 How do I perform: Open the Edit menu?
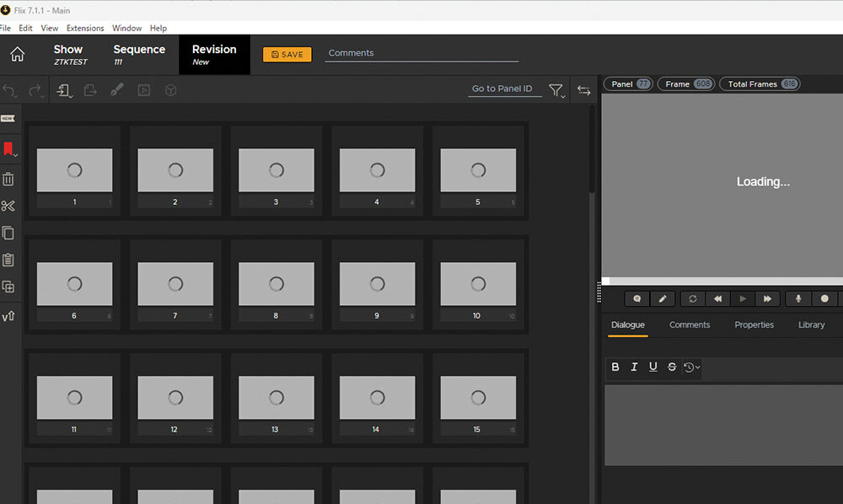(25, 28)
